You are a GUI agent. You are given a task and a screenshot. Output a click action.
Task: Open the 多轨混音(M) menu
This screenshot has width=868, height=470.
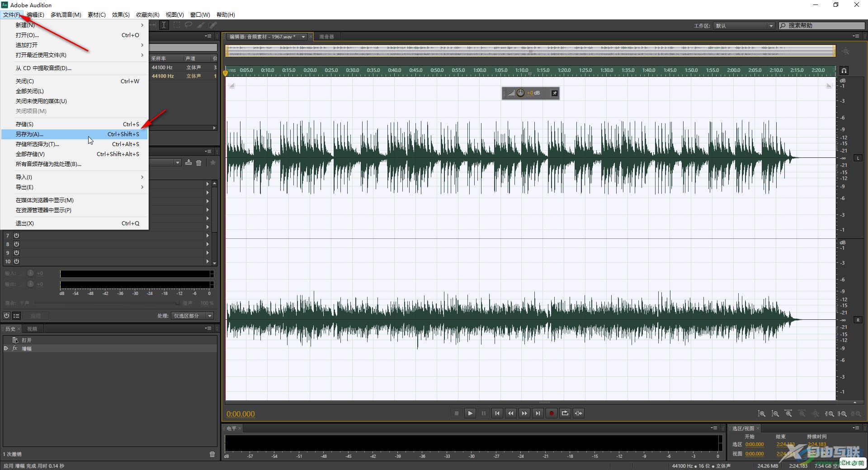(x=66, y=14)
